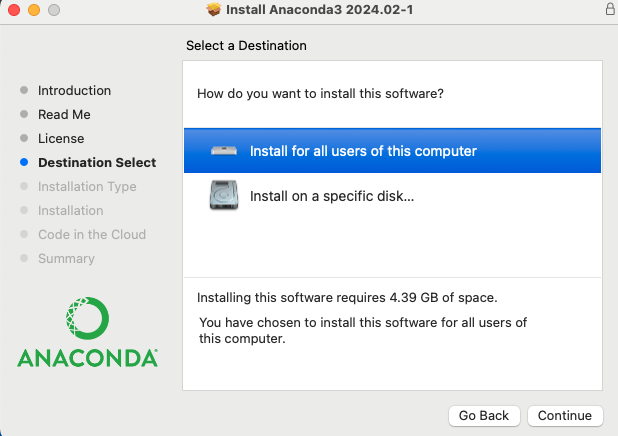Open the Introduction step in sidebar
This screenshot has width=618, height=436.
[x=74, y=90]
